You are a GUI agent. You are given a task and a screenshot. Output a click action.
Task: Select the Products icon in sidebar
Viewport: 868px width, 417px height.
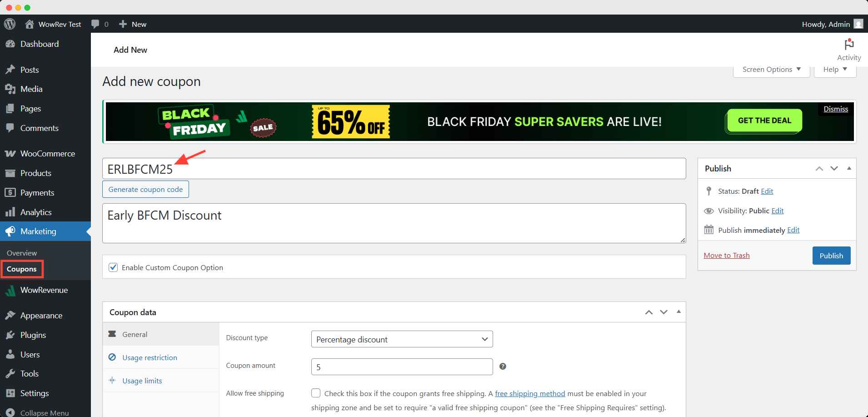(x=10, y=173)
